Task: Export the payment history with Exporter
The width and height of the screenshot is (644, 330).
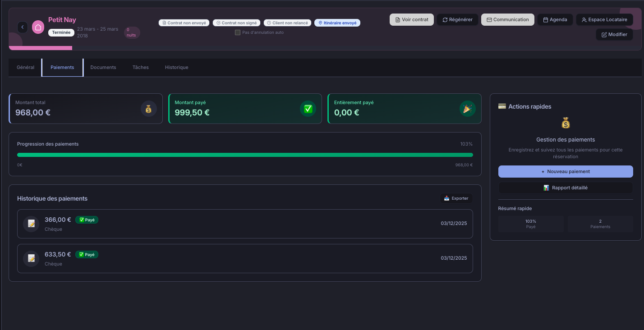Action: tap(456, 198)
